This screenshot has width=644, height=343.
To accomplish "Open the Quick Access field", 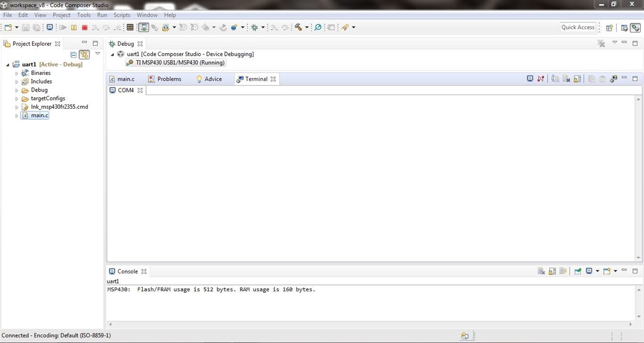I will click(578, 27).
